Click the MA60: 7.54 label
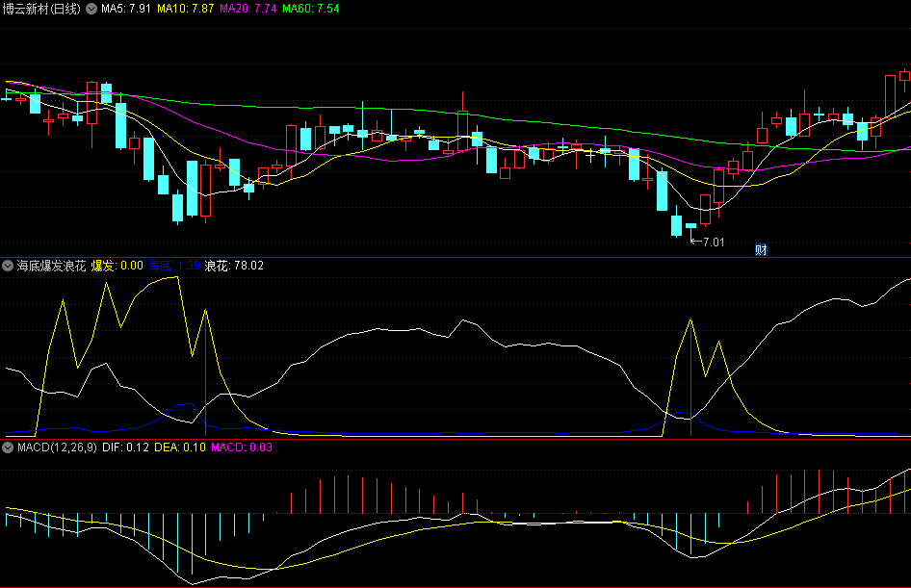Image resolution: width=911 pixels, height=588 pixels. click(311, 9)
